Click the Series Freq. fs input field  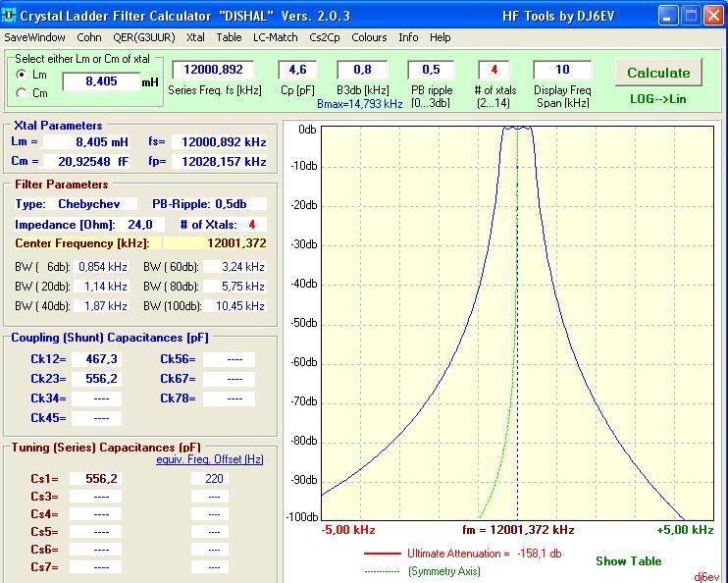(x=213, y=70)
